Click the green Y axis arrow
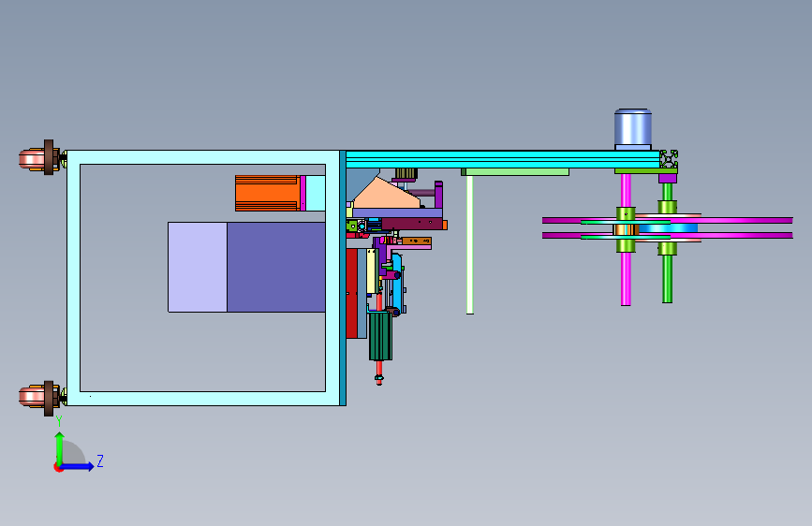Screen dimensions: 812x526 (x=60, y=447)
